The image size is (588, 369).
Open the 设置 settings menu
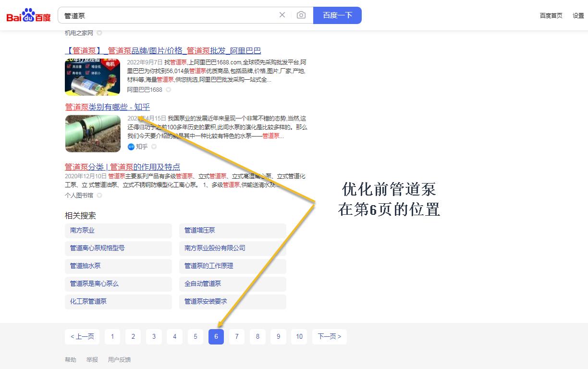[578, 15]
